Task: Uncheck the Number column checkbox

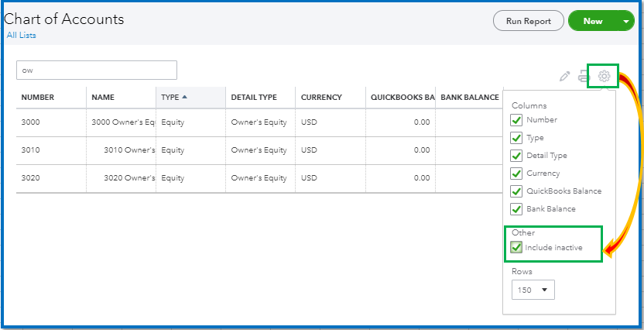Action: pyautogui.click(x=516, y=120)
